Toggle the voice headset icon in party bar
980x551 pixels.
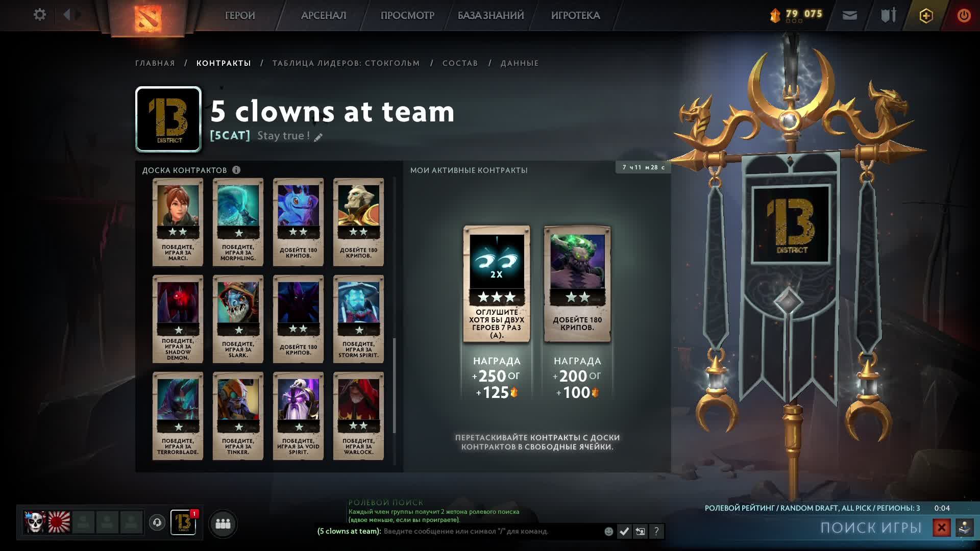[157, 522]
